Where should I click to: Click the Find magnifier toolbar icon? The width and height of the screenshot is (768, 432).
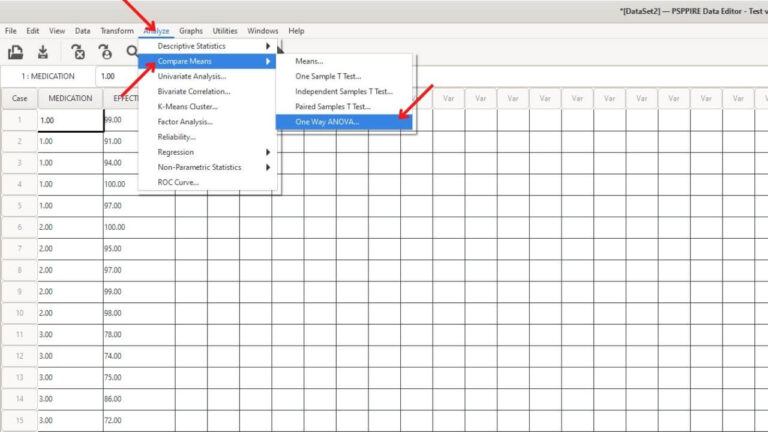(132, 51)
